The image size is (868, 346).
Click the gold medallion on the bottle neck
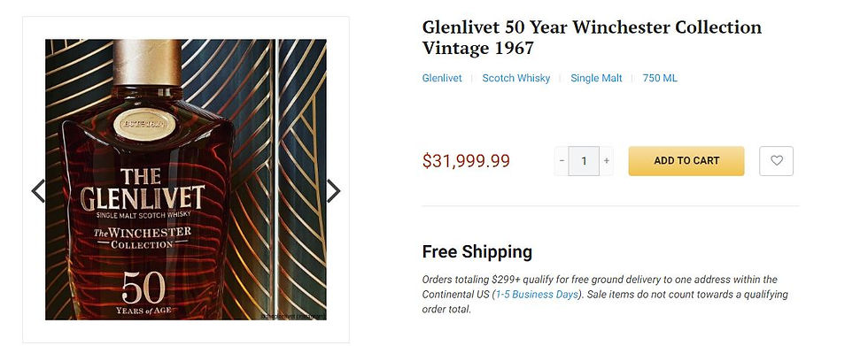[144, 125]
